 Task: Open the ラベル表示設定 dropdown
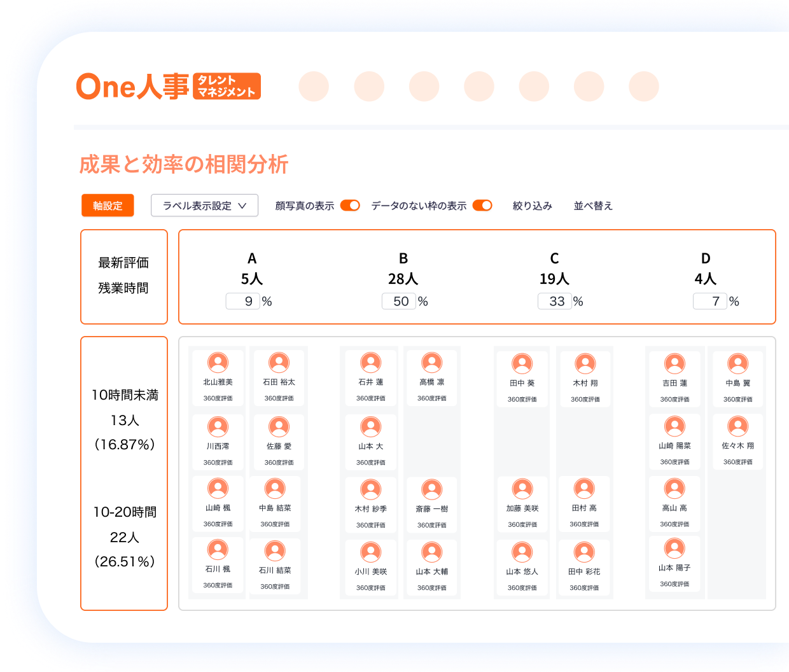pos(204,206)
